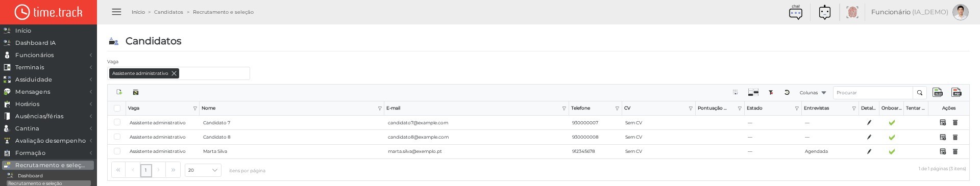Open the user avatar profile picture
Screen dimensions: 980x186
(x=960, y=12)
